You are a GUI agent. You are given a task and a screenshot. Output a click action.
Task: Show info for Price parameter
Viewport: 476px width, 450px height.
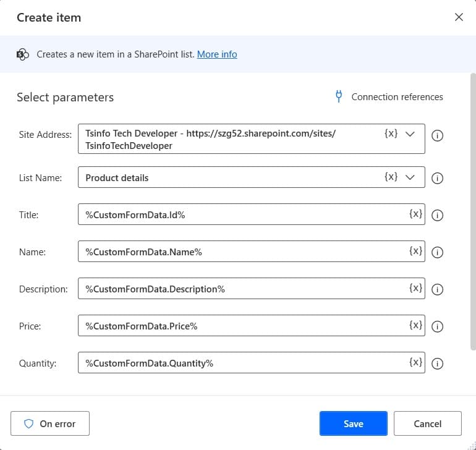[437, 326]
